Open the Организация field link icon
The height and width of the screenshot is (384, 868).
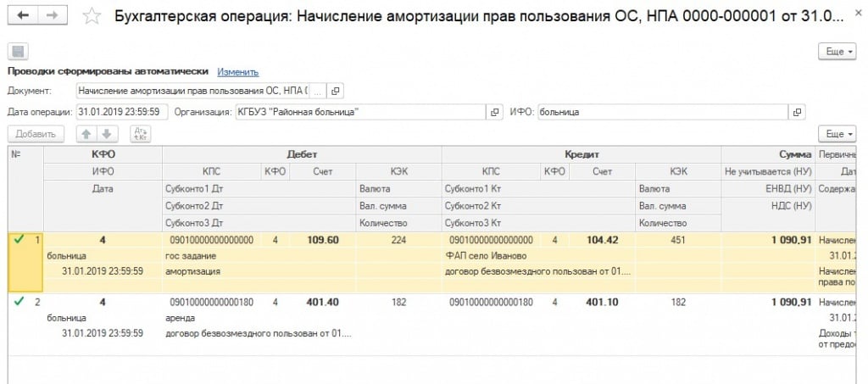(493, 112)
